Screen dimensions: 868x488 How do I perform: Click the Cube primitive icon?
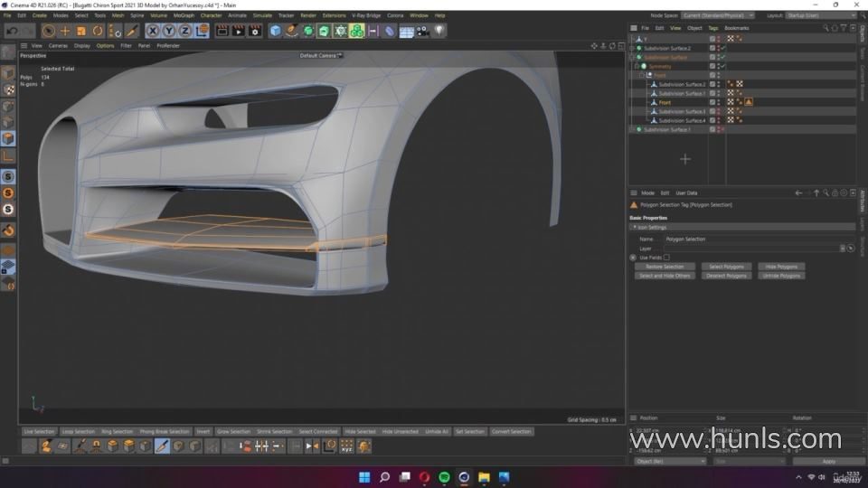[275, 31]
